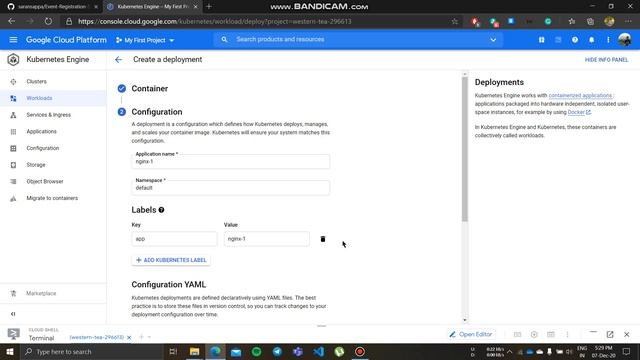Screen dimensions: 640x360
Task: Close the western-tea-296613 terminal tab
Action: pyautogui.click(x=129, y=338)
